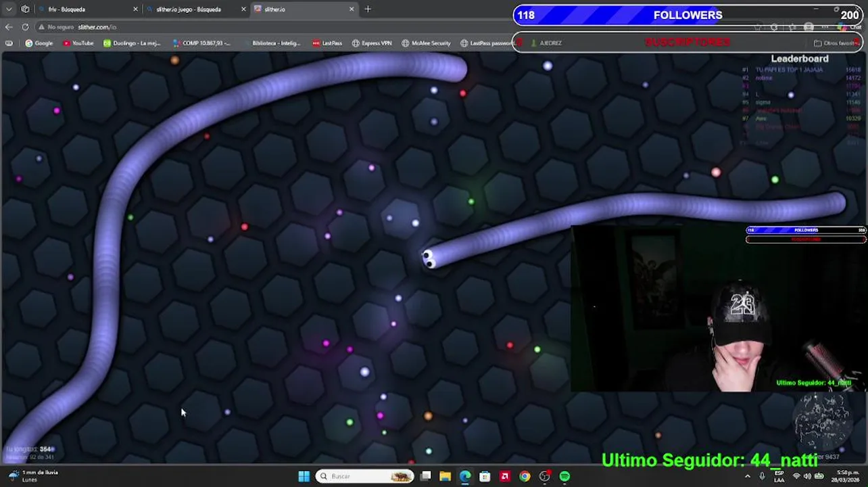Click the white-eyed head of the slither snake

coord(429,258)
